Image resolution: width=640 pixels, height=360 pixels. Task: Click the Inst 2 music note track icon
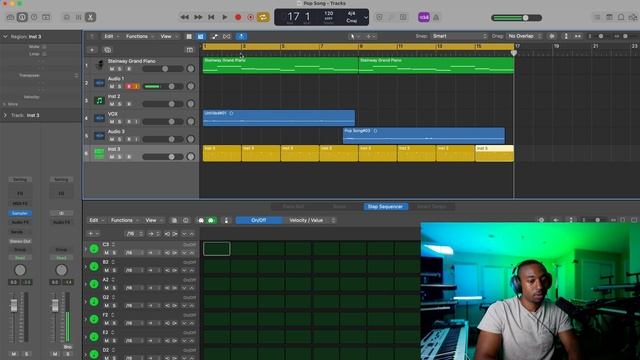tap(99, 100)
